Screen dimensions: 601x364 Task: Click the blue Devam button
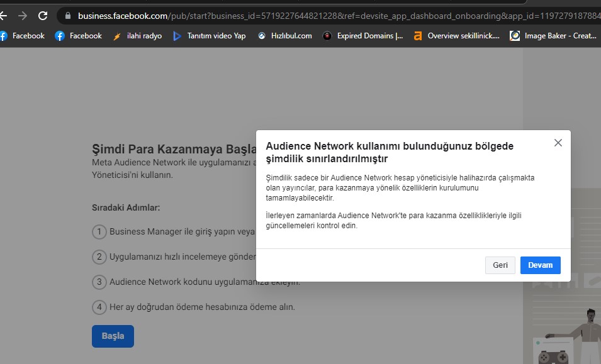[540, 265]
